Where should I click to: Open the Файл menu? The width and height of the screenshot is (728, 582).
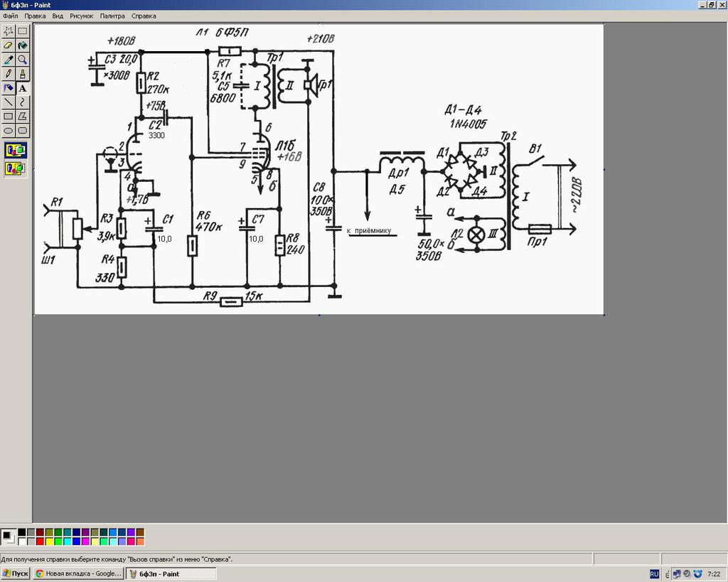(10, 16)
